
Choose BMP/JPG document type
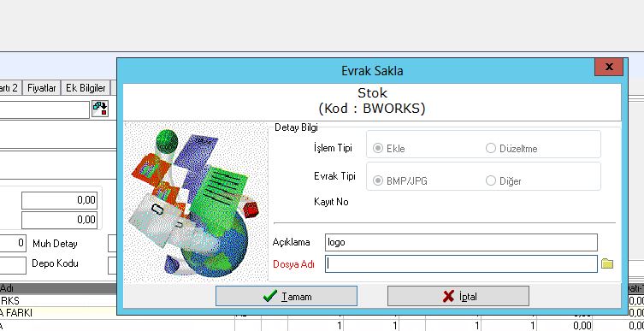point(378,180)
